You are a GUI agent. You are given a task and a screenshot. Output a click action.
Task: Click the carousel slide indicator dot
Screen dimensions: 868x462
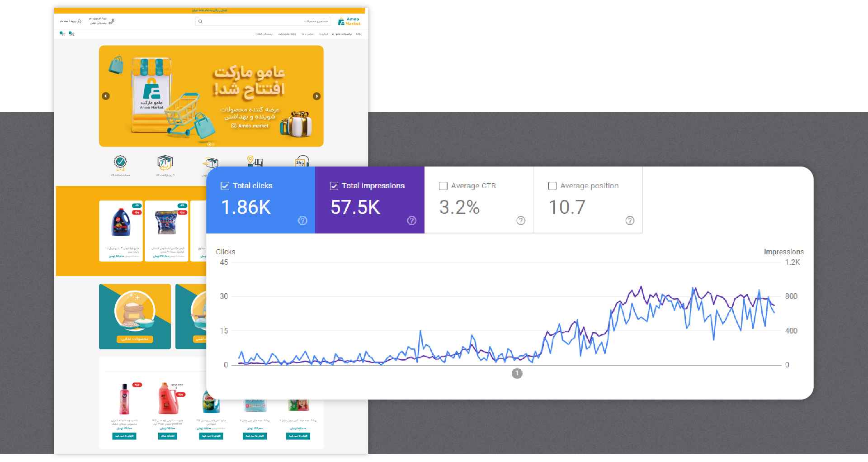(209, 144)
